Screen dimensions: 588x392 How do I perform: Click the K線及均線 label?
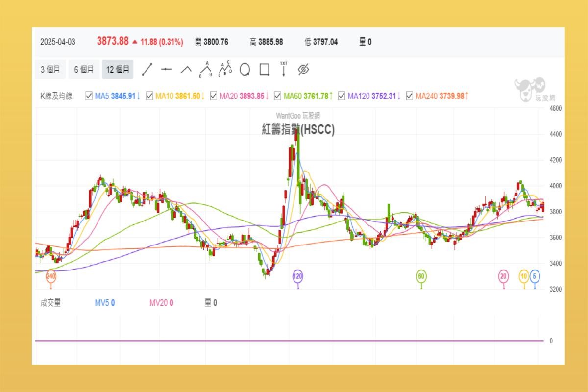(x=56, y=96)
